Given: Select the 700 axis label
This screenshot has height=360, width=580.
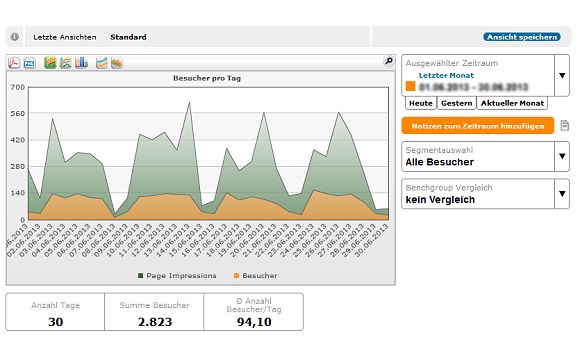Looking at the screenshot, I should 17,87.
